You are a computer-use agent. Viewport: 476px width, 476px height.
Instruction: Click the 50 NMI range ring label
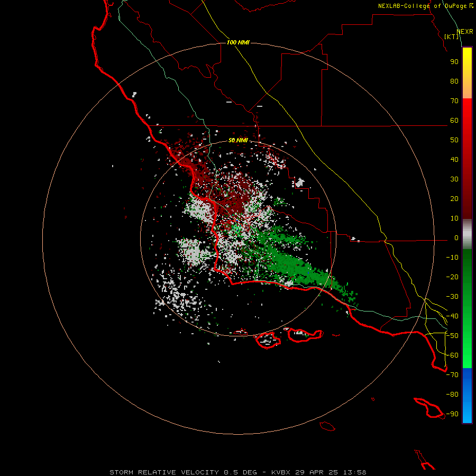238,140
